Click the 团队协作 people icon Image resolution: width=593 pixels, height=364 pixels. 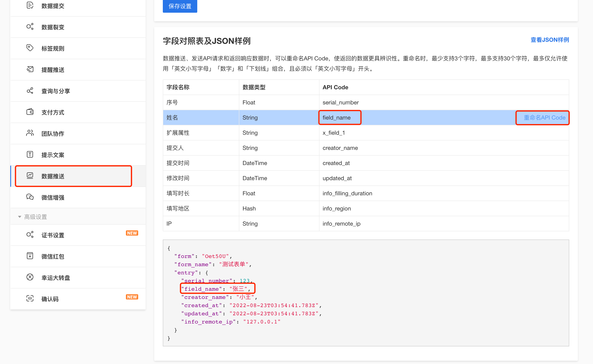[30, 133]
